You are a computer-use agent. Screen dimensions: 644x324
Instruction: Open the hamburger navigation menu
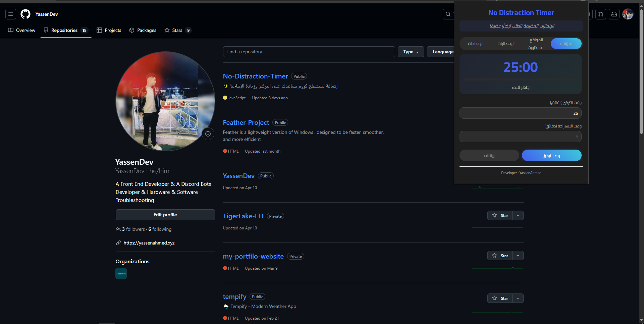[x=11, y=14]
